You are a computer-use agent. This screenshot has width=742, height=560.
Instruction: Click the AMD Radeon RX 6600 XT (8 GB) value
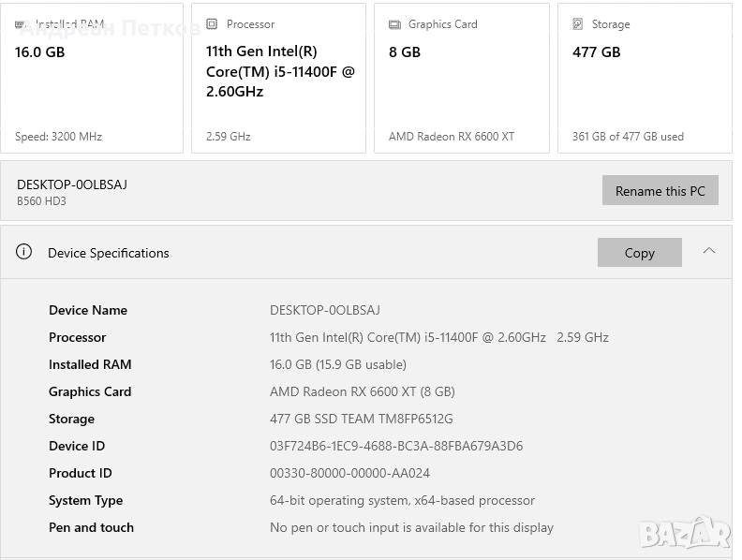pyautogui.click(x=362, y=391)
